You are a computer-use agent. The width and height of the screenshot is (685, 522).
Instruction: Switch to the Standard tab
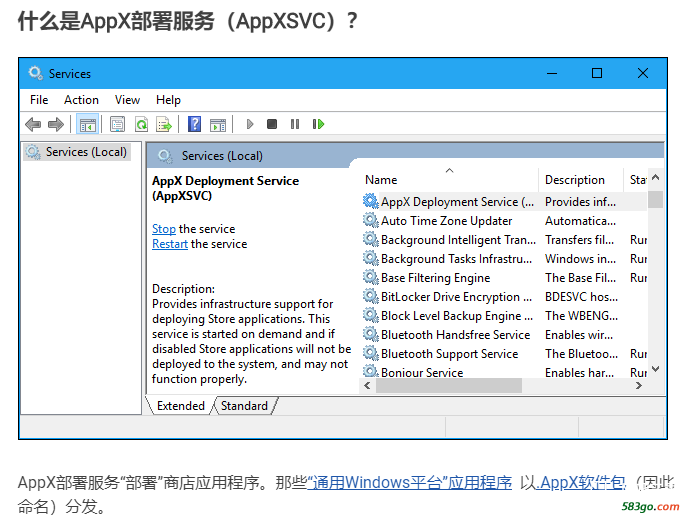click(x=244, y=406)
